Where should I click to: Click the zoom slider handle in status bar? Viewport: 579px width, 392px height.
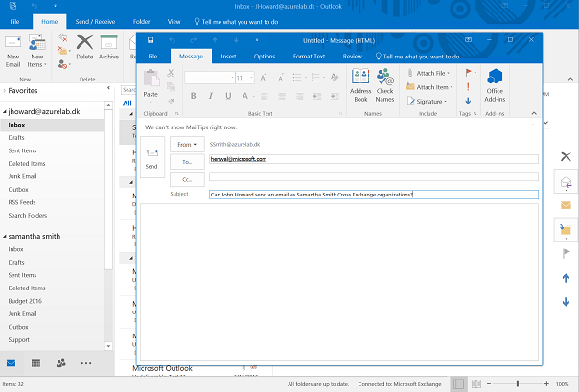[x=518, y=384]
